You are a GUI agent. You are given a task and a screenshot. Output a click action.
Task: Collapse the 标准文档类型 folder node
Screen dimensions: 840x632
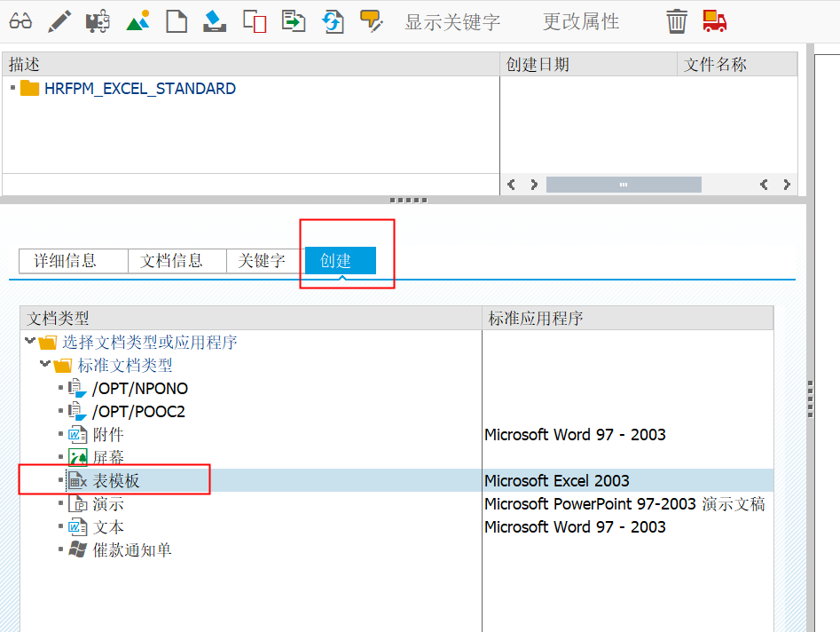[x=45, y=364]
